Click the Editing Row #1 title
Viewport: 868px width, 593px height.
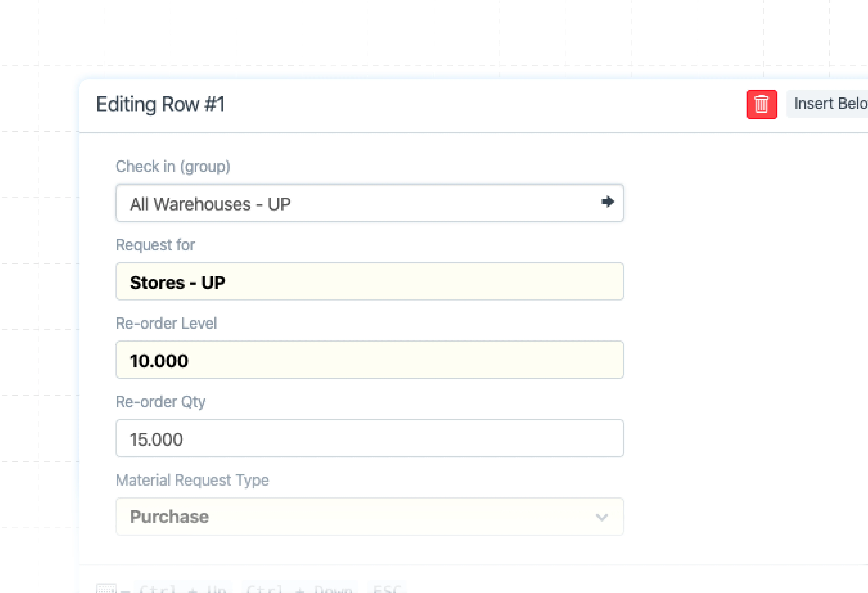click(161, 104)
